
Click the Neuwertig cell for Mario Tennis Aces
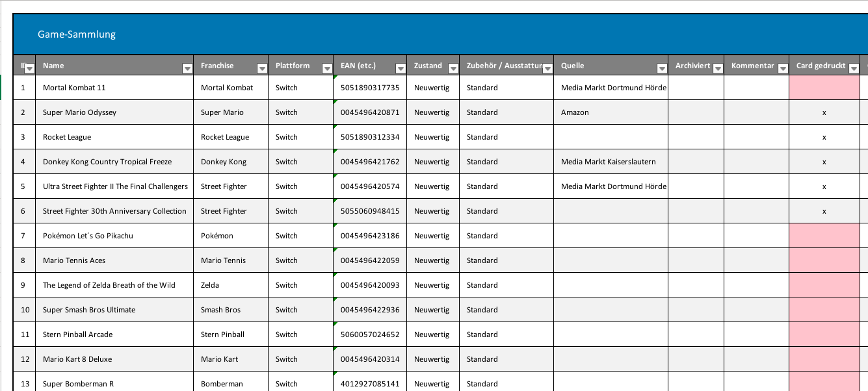[x=433, y=260]
